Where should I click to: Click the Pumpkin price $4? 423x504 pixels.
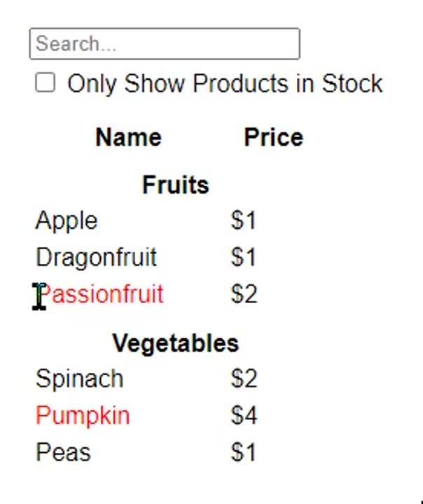point(244,416)
